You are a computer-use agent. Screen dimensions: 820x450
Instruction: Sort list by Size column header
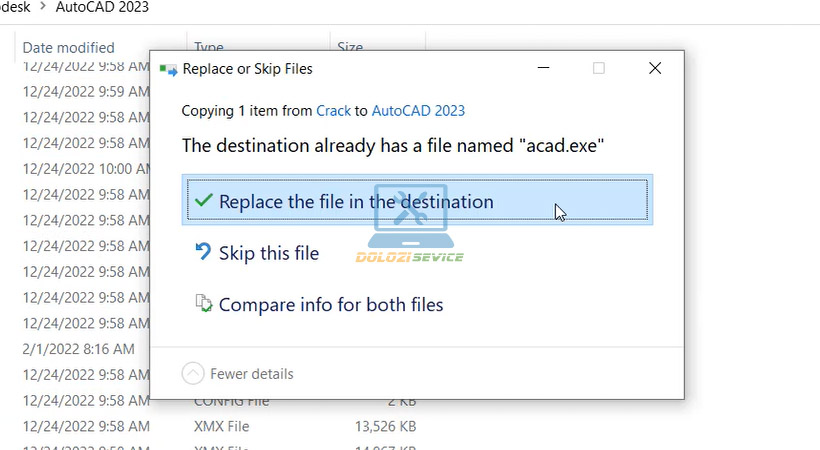click(x=350, y=47)
